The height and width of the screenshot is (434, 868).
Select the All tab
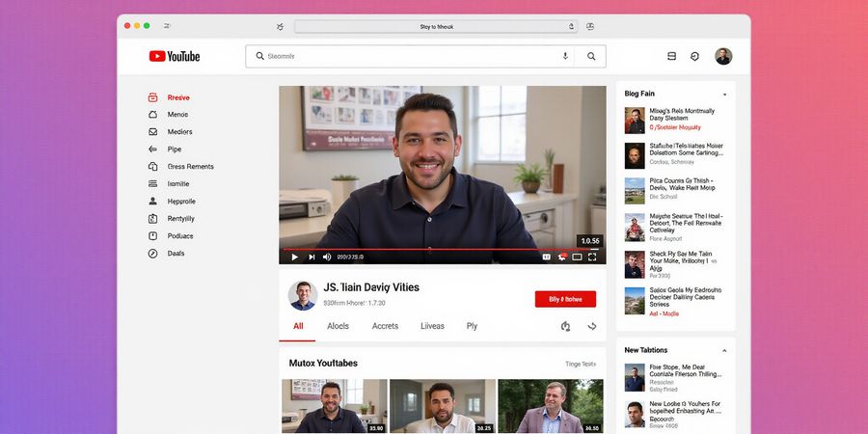click(298, 326)
